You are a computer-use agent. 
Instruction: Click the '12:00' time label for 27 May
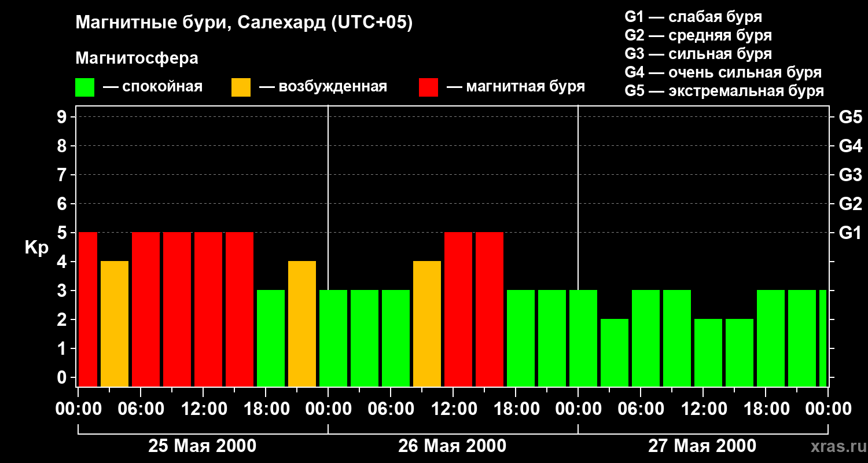[703, 409]
